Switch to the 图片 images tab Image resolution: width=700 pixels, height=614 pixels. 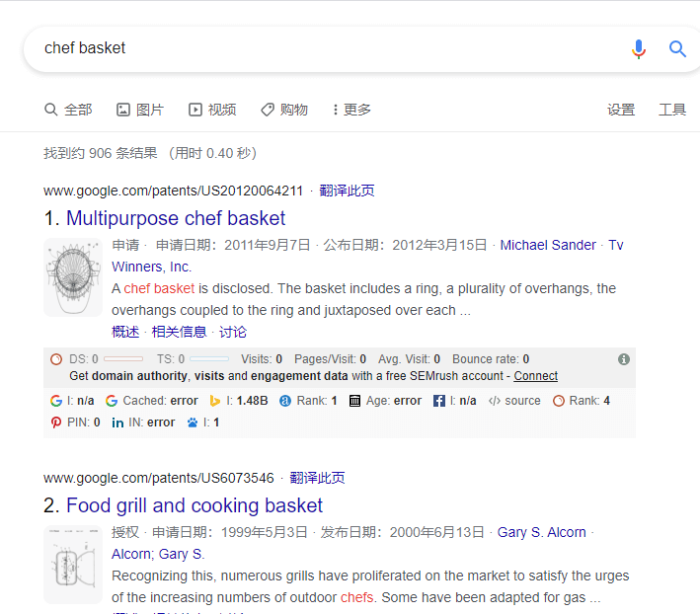point(140,110)
